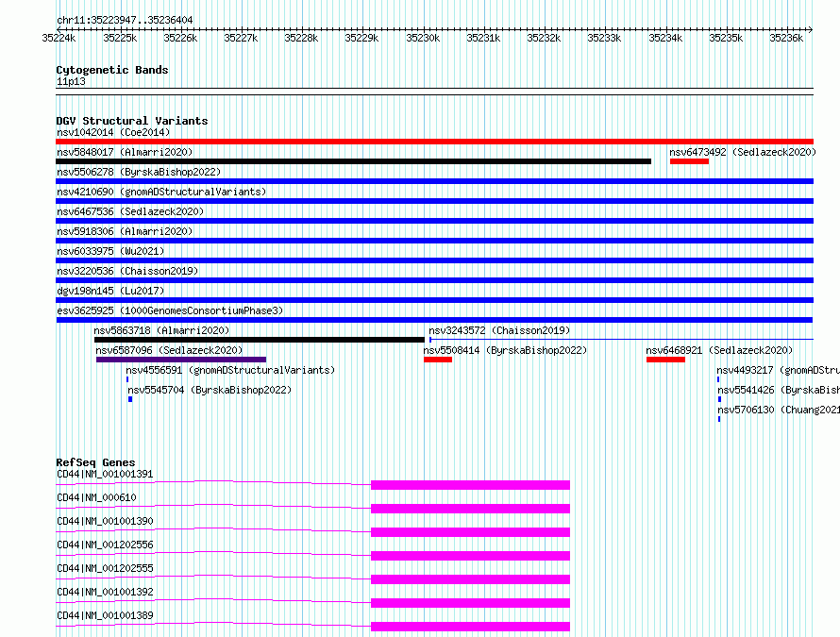This screenshot has height=637, width=840.
Task: Click the red nsv5508414 ByrskaBishop2022 bar
Action: (438, 360)
